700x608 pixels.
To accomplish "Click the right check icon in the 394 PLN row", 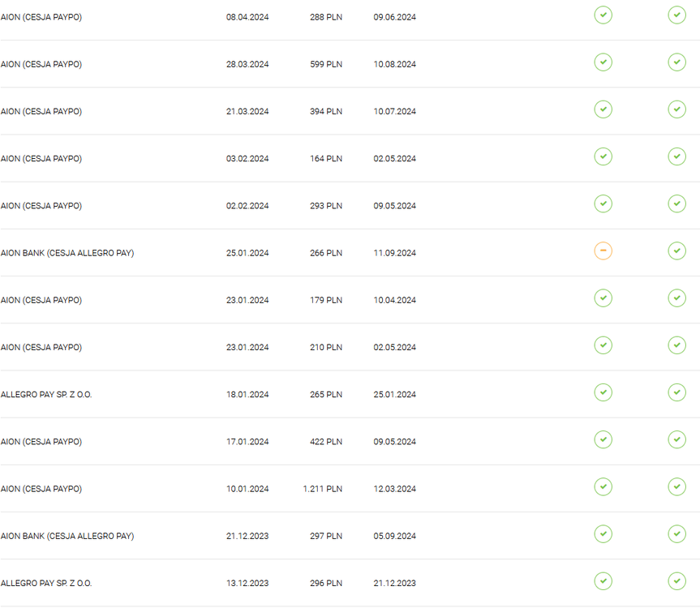I will [x=676, y=109].
